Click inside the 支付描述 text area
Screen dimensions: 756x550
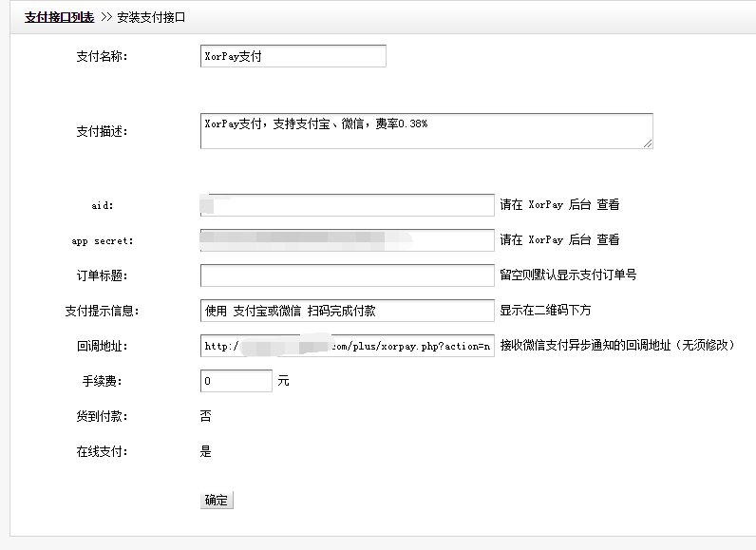point(425,131)
